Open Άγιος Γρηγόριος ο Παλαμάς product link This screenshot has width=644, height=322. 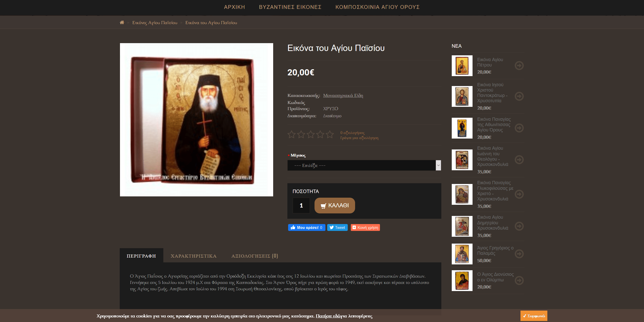[x=495, y=250]
